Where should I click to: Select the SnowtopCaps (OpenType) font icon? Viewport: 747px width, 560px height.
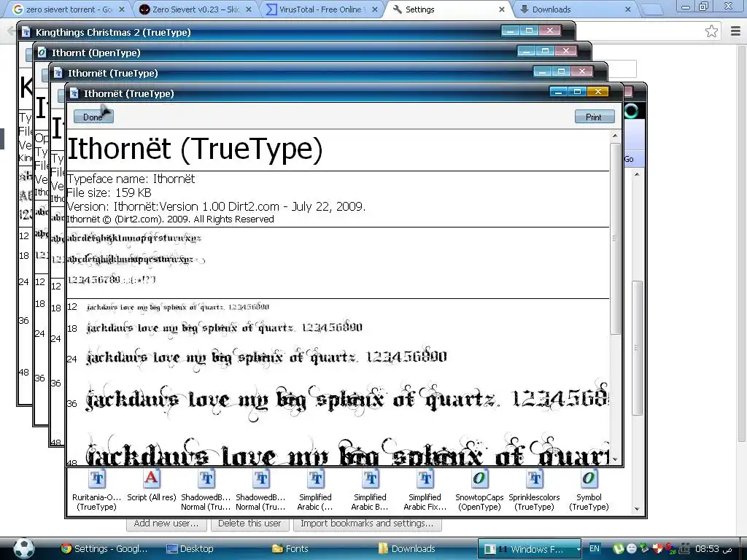click(x=479, y=491)
